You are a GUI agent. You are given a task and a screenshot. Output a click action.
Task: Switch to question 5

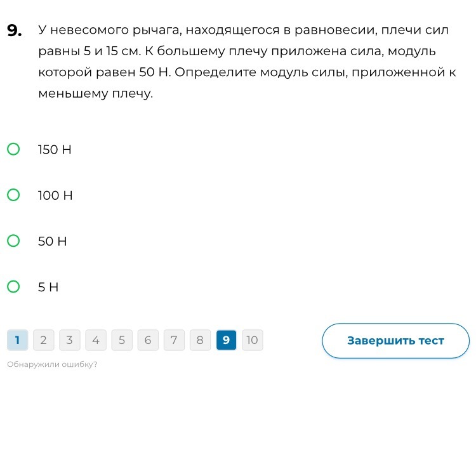coord(121,340)
